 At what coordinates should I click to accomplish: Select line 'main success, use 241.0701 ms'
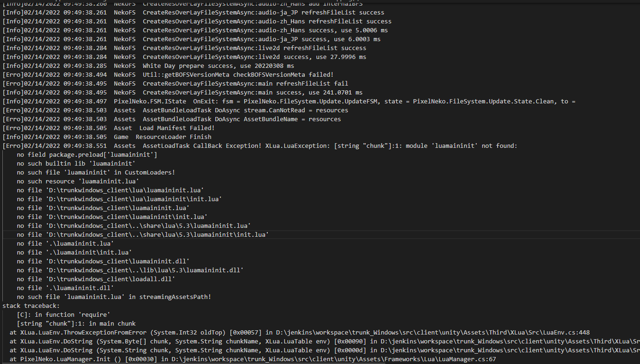pyautogui.click(x=182, y=92)
